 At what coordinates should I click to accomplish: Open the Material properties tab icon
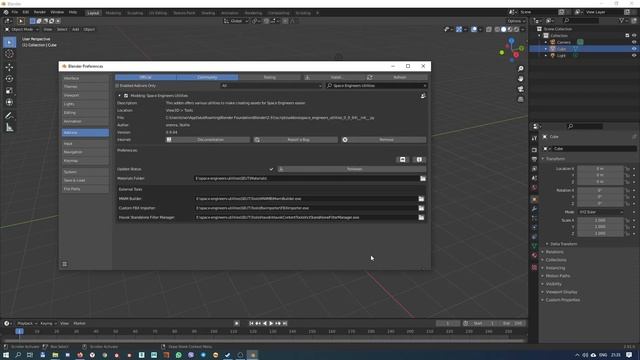coord(534,256)
